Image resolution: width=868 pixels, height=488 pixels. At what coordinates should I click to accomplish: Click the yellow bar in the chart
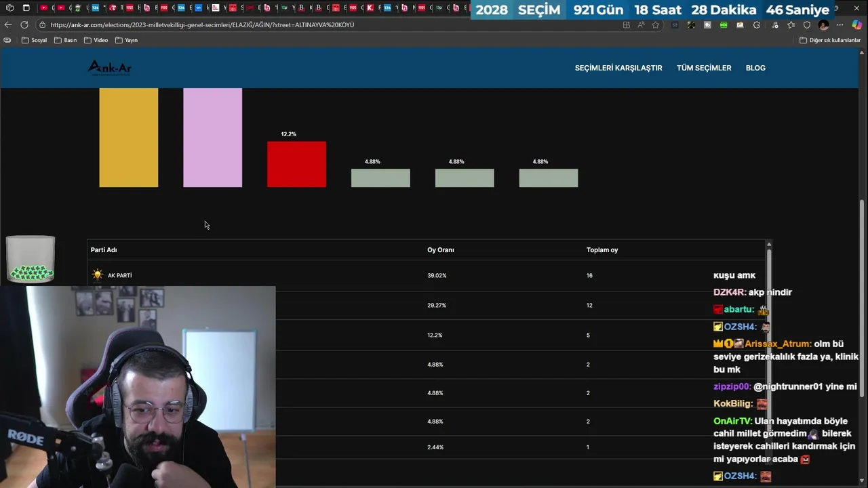[129, 138]
